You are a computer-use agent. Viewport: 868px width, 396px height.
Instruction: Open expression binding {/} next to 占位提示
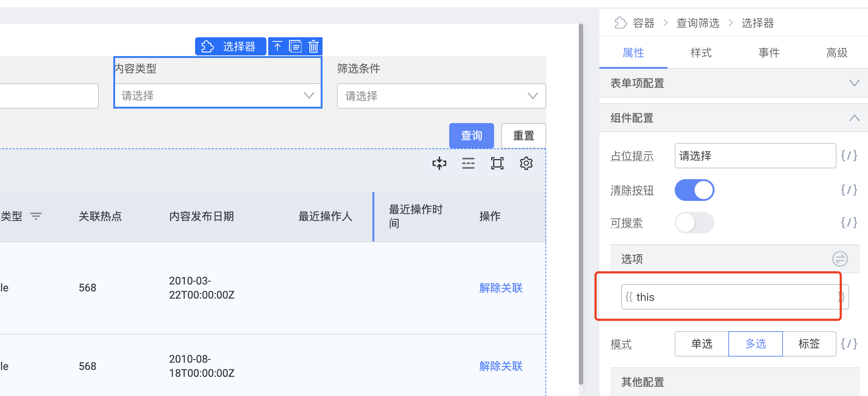[849, 156]
